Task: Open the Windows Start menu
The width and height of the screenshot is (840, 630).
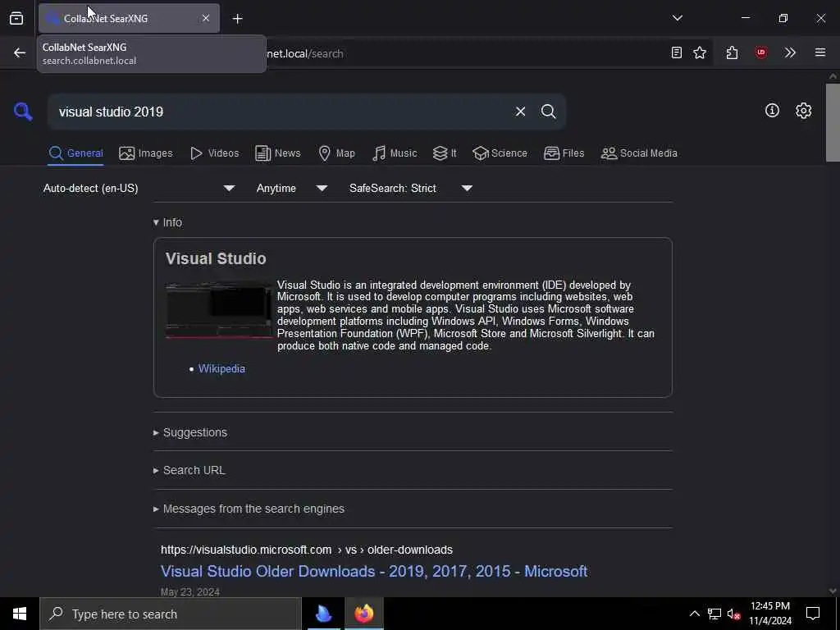Action: (20, 614)
